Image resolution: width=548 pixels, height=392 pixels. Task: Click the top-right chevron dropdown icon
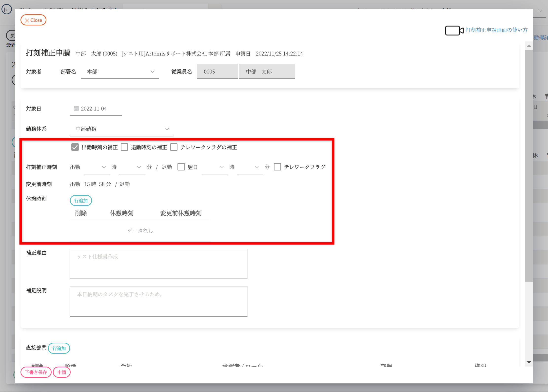[x=540, y=11]
